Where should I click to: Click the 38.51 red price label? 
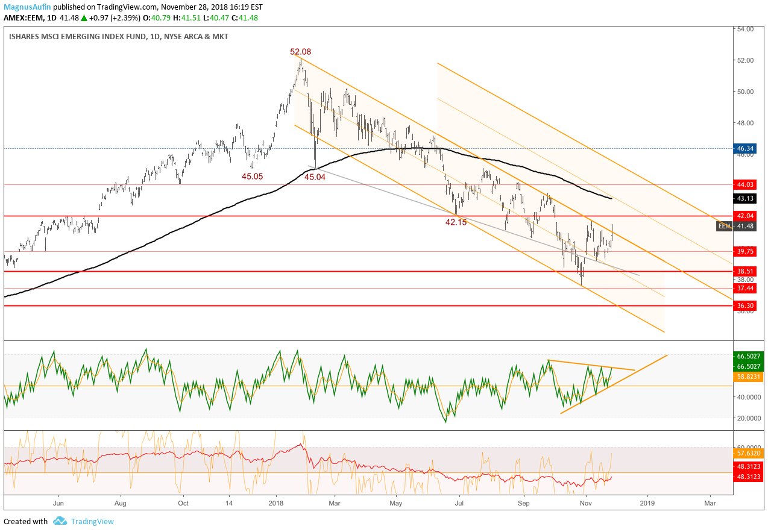[745, 272]
